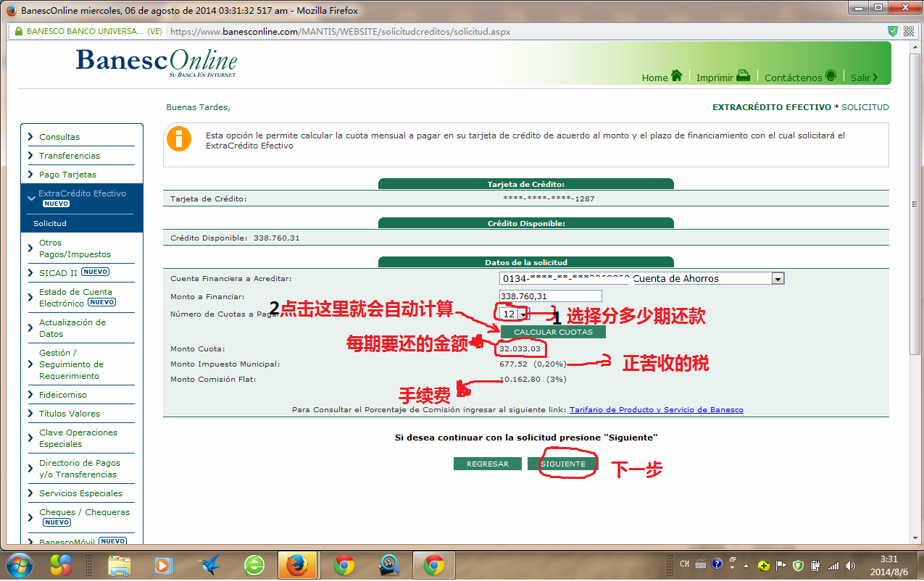The height and width of the screenshot is (581, 924).
Task: Launch the media player taskbar icon
Action: pyautogui.click(x=164, y=564)
